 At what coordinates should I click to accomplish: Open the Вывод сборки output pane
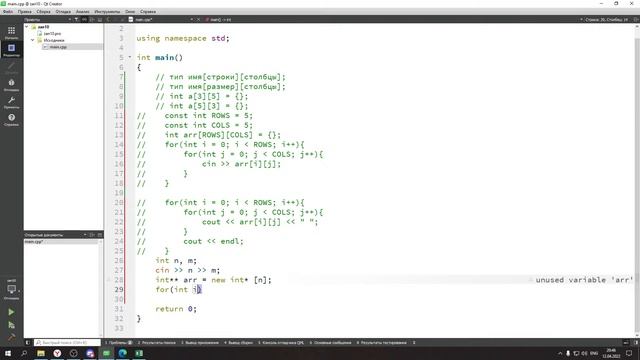pyautogui.click(x=238, y=342)
